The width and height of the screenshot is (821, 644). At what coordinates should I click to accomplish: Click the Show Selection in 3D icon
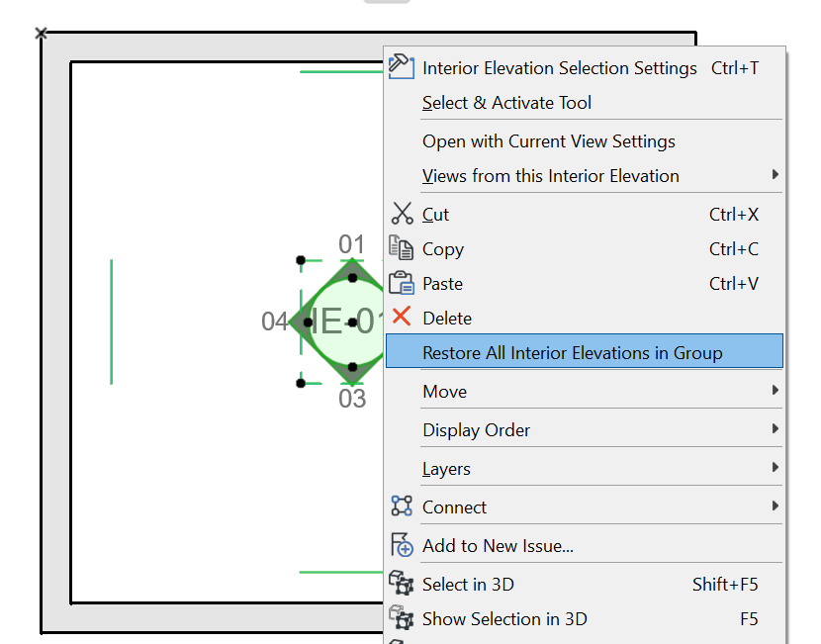point(402,618)
